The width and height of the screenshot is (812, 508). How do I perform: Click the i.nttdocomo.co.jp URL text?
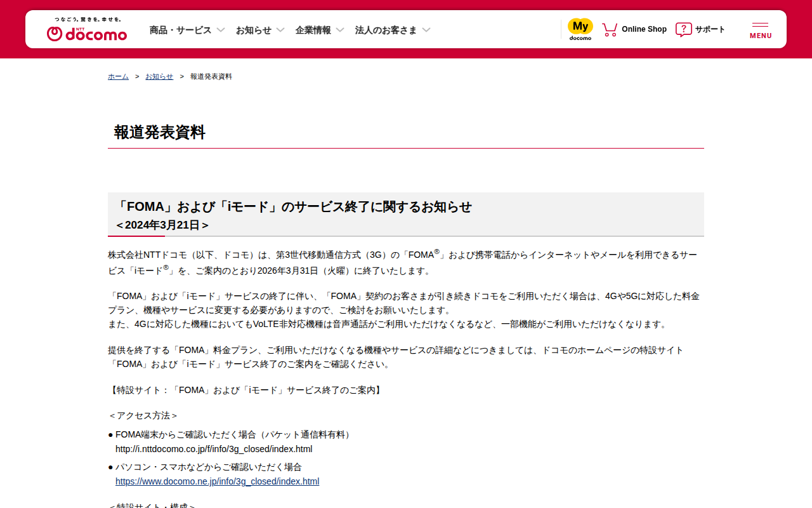click(214, 449)
